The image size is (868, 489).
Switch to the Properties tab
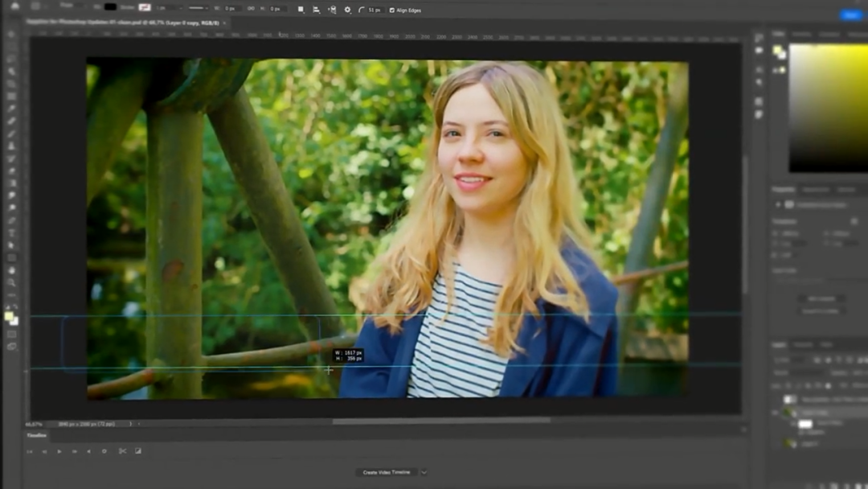pos(783,189)
